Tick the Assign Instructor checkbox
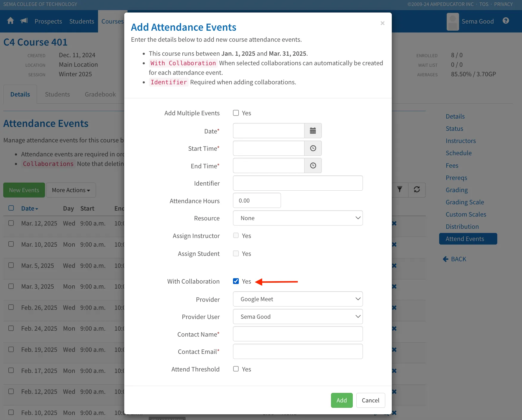Image resolution: width=522 pixels, height=420 pixels. (236, 235)
